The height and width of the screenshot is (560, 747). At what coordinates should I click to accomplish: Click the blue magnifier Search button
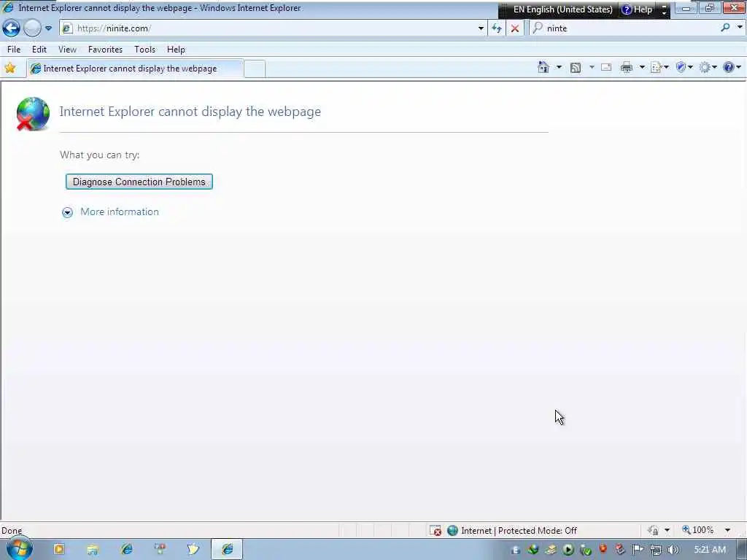pyautogui.click(x=725, y=28)
